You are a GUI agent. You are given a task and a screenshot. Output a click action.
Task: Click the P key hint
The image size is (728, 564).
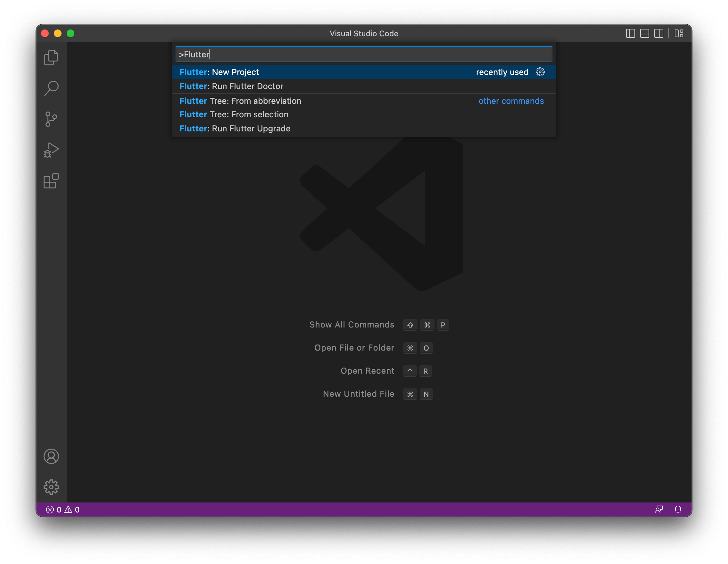pyautogui.click(x=443, y=325)
